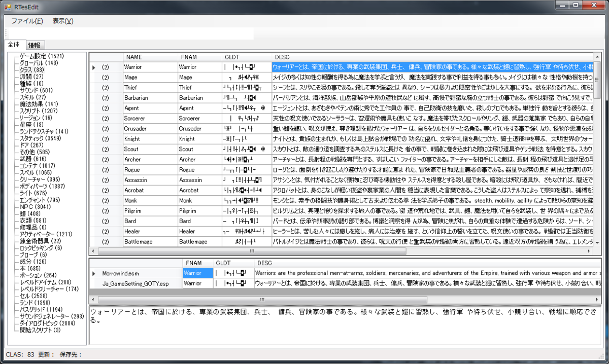609x364 pixels.
Task: Select 星座 (13) in the tree
Action: tap(30, 124)
